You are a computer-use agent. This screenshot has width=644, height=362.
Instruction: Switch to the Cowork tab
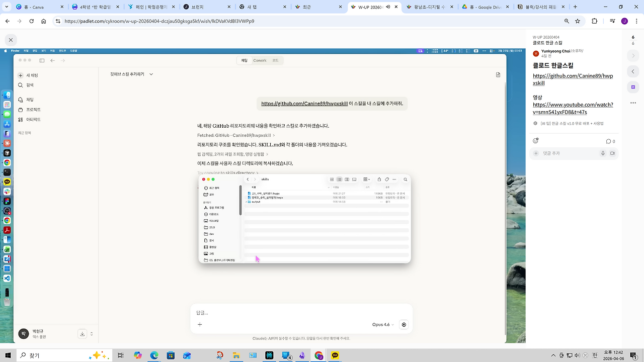(260, 60)
